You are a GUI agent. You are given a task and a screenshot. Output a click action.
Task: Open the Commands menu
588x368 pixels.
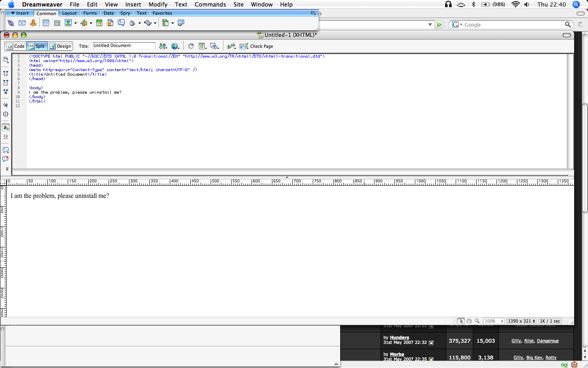point(210,4)
